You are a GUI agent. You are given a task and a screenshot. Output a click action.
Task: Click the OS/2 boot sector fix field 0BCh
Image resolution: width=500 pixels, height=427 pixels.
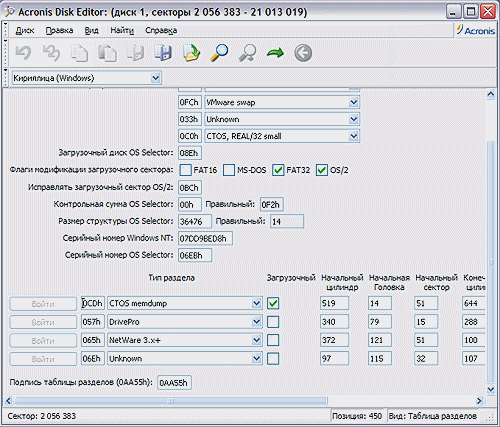[x=190, y=188]
